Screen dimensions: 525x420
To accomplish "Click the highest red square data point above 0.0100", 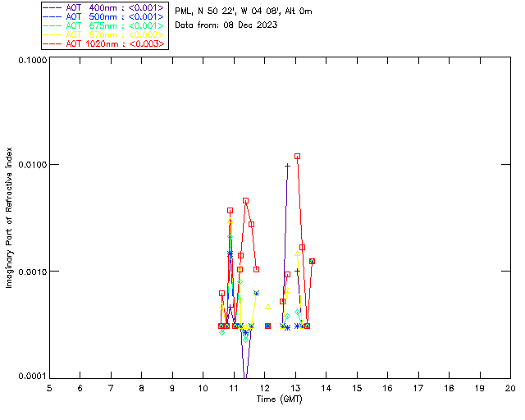I will [297, 157].
